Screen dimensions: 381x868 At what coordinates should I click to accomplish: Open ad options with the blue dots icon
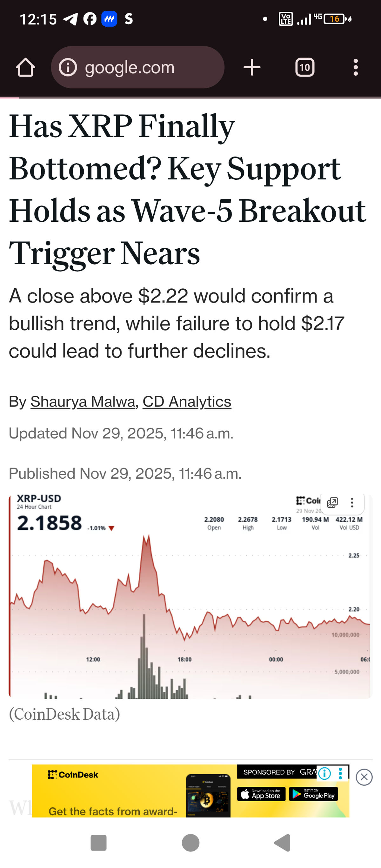click(341, 773)
